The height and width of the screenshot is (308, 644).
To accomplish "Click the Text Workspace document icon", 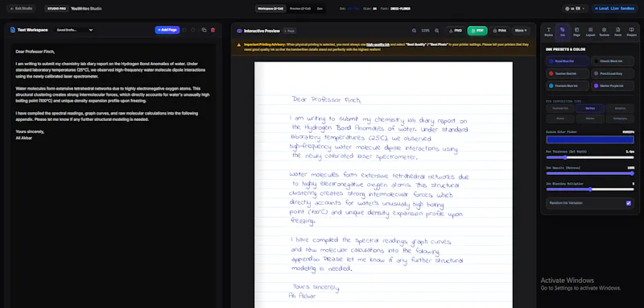I will [x=13, y=30].
